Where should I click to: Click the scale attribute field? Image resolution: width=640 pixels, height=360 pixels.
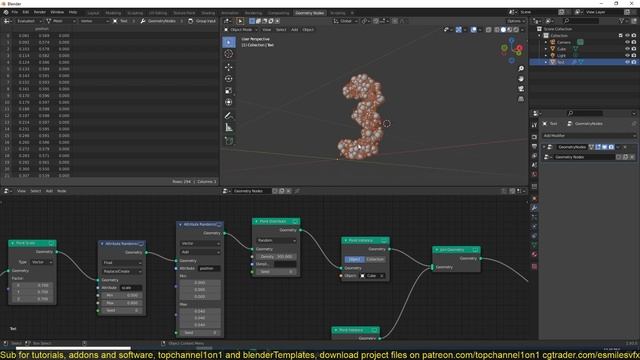pos(131,288)
